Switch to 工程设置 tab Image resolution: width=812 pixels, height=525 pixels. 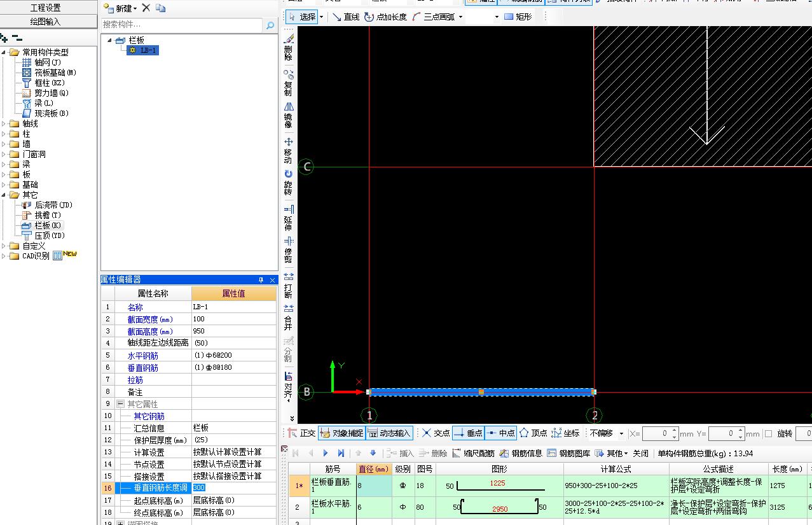(x=46, y=8)
